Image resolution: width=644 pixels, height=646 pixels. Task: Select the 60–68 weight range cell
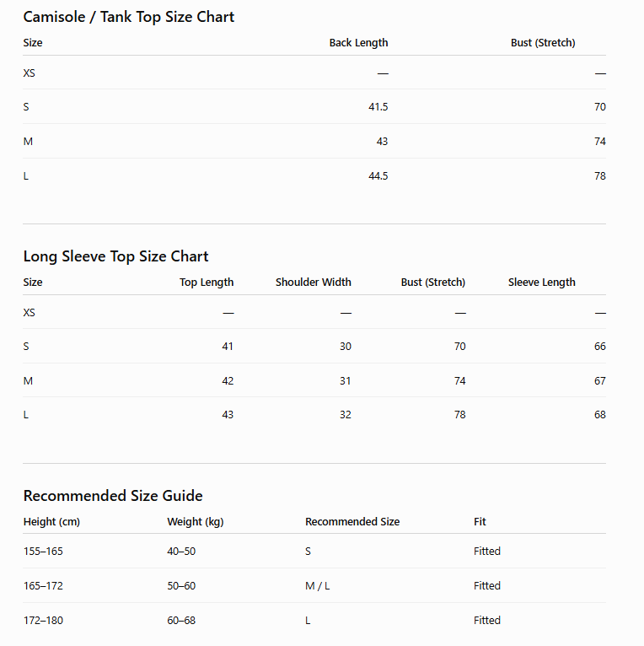click(x=181, y=621)
